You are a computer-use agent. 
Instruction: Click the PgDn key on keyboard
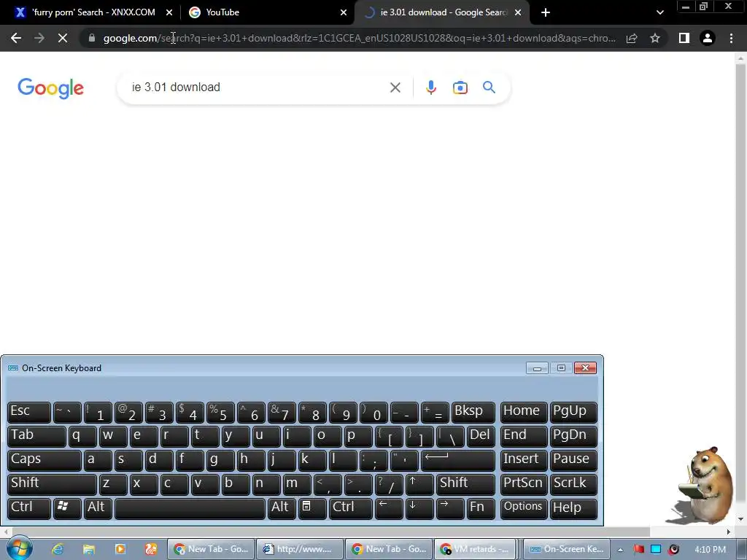coord(573,436)
